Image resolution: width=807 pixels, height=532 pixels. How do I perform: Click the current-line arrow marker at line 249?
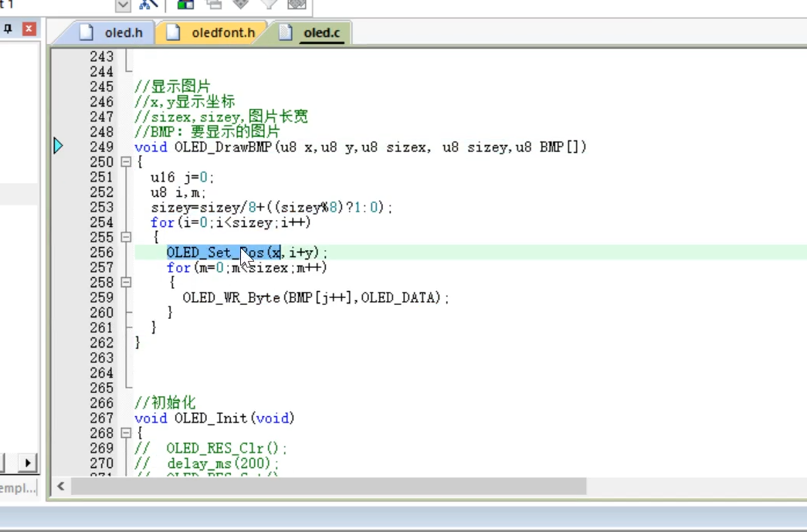pyautogui.click(x=58, y=146)
